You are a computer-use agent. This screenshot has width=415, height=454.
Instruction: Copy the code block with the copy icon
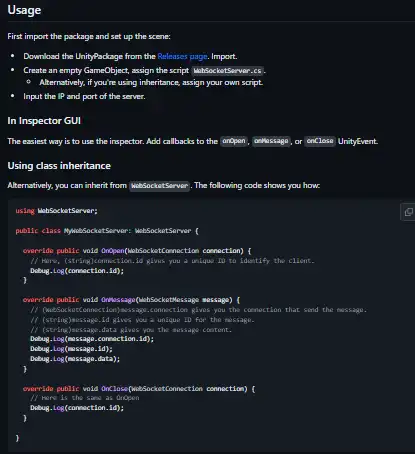point(408,212)
